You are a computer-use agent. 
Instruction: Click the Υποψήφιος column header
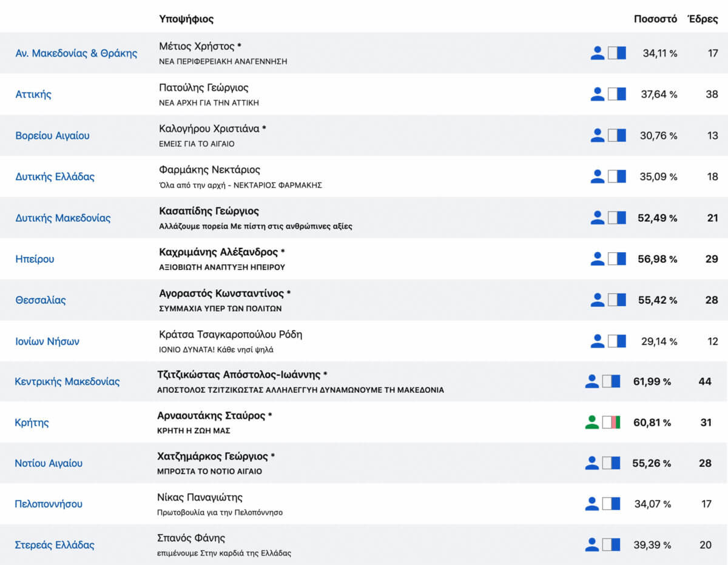pyautogui.click(x=186, y=19)
